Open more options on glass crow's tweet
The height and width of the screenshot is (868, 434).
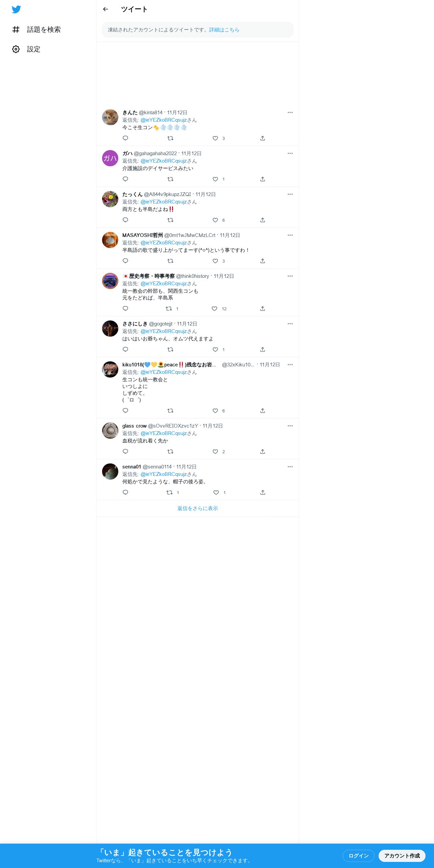click(x=290, y=426)
